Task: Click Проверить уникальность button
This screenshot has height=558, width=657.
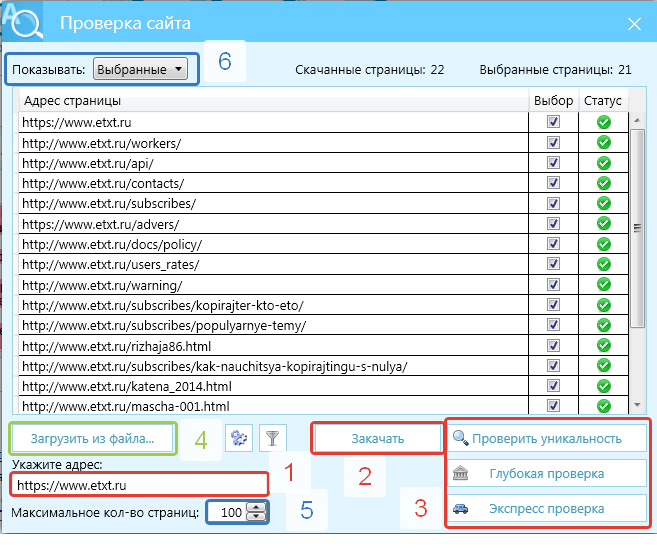Action: (x=547, y=438)
